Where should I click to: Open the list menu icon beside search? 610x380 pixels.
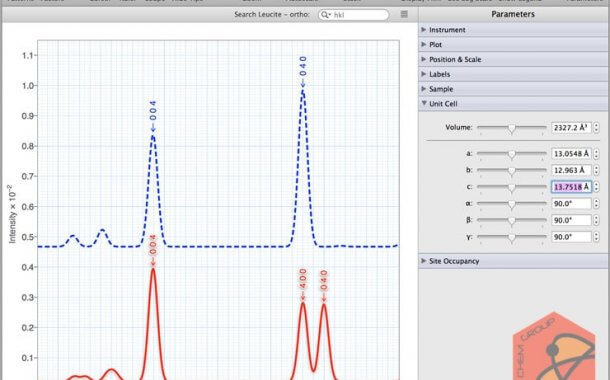pos(404,14)
